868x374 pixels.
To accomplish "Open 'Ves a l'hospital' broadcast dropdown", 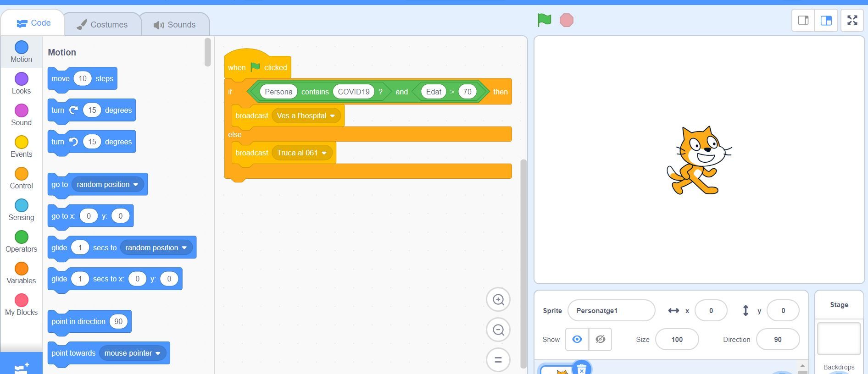I will pos(333,116).
